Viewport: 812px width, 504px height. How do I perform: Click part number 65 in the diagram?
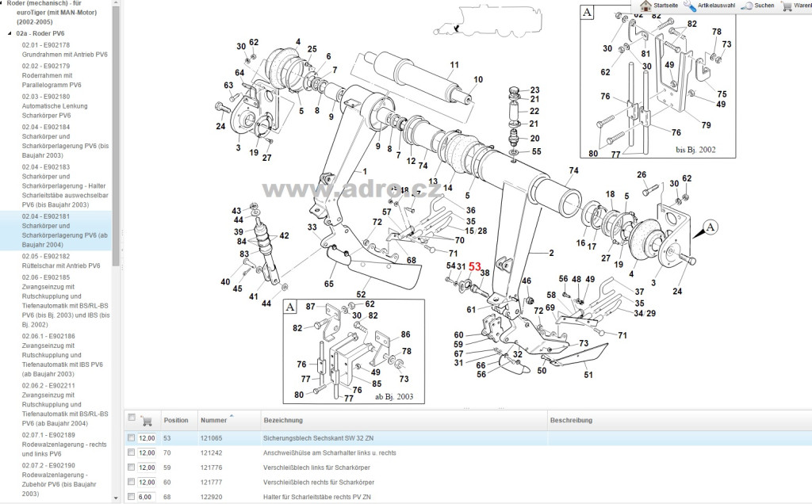(x=329, y=284)
